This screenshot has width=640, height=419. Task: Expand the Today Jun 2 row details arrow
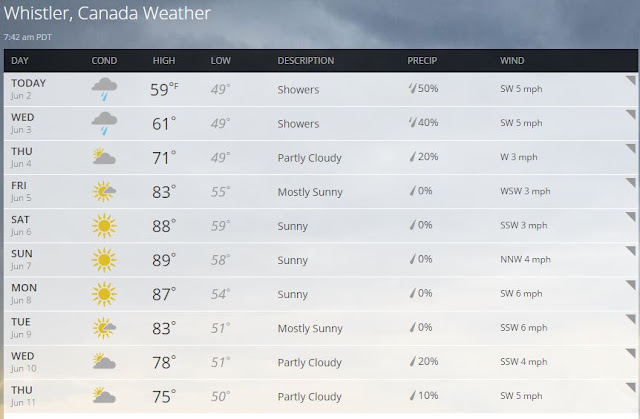click(x=631, y=80)
